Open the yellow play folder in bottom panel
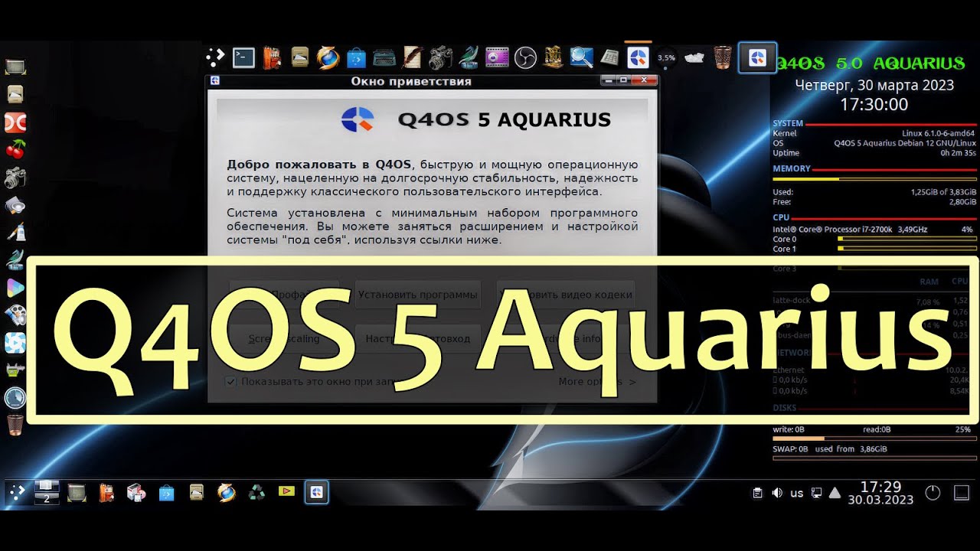980x551 pixels. point(287,491)
